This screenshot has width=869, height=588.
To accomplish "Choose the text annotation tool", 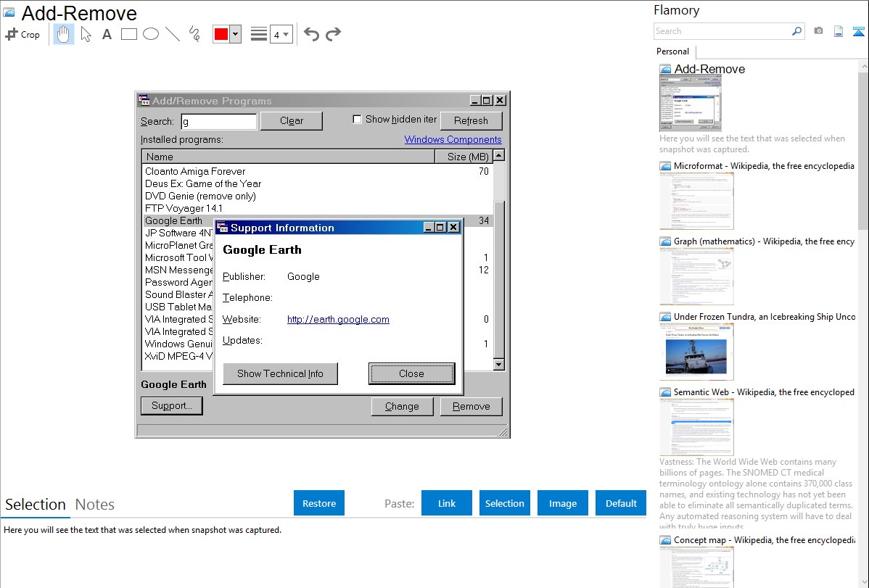I will (x=107, y=34).
